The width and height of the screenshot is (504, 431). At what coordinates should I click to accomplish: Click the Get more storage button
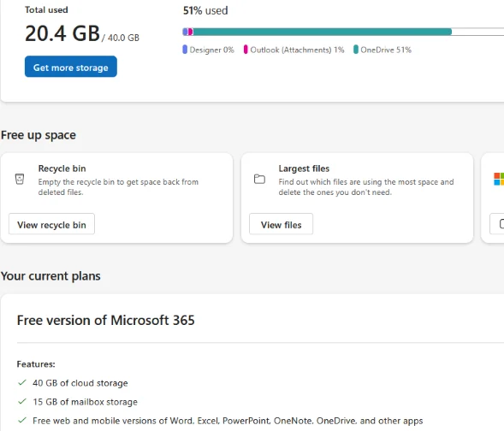pos(71,67)
